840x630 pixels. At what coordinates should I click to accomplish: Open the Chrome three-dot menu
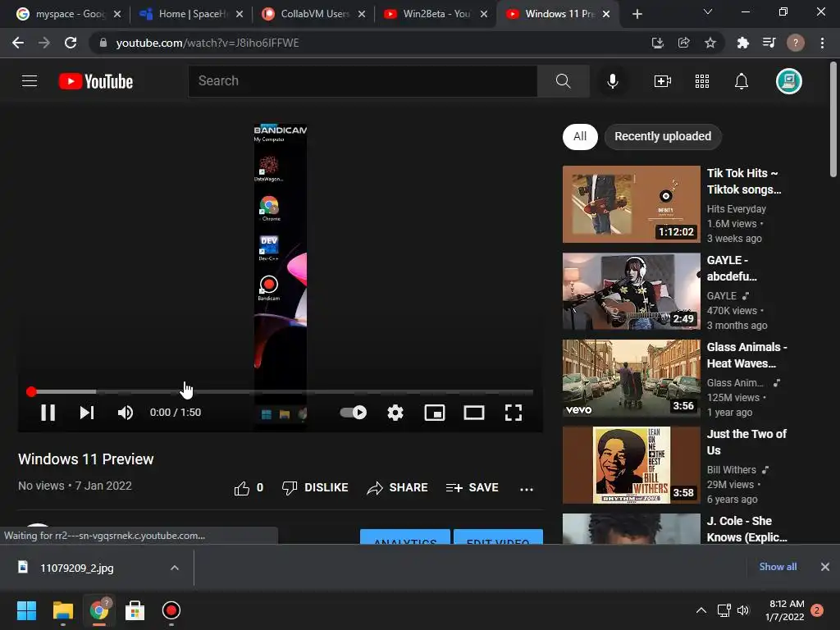[822, 43]
